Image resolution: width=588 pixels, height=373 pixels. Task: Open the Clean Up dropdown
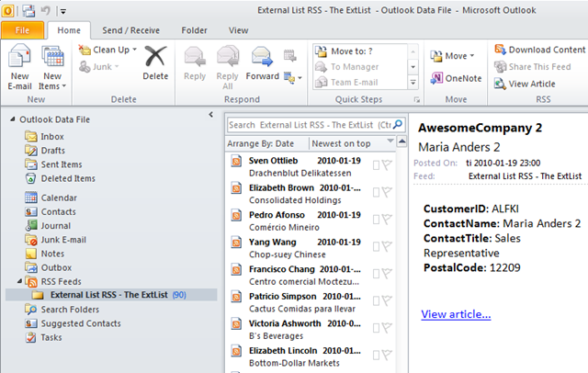[108, 50]
